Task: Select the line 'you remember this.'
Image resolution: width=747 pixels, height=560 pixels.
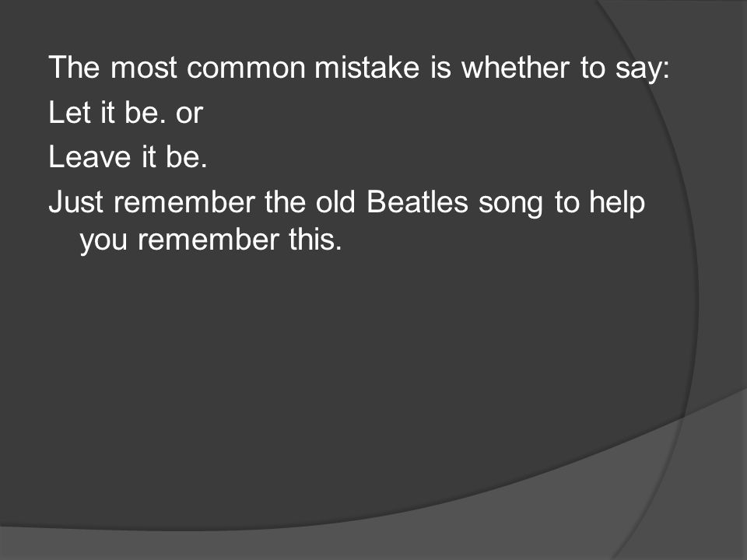Action: [211, 240]
